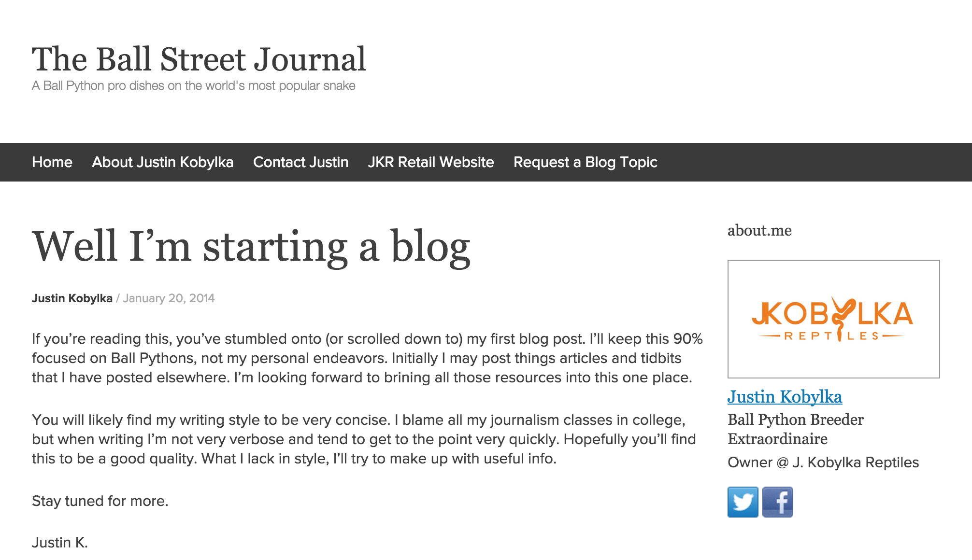This screenshot has width=972, height=560.
Task: Click The Ball Street Journal site title
Action: click(199, 59)
